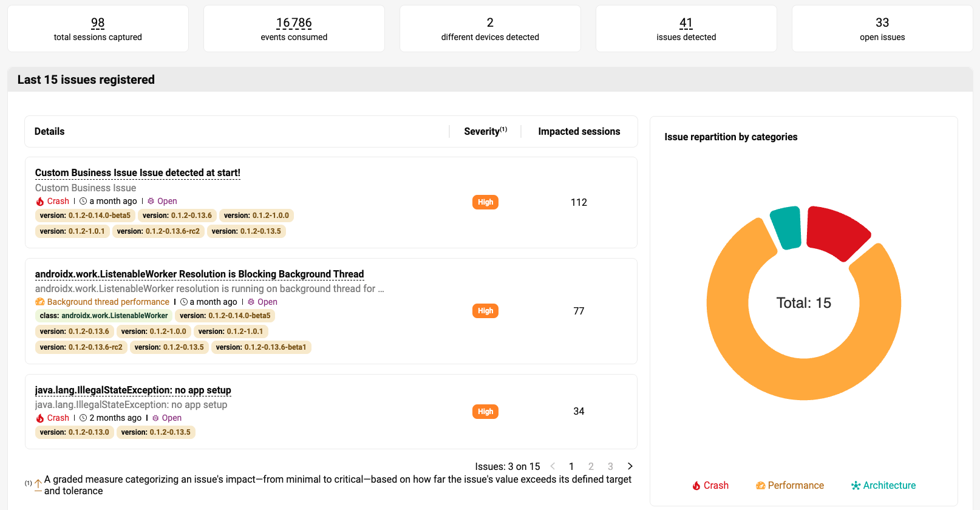
Task: Click the Crash legend flame icon
Action: coord(696,486)
